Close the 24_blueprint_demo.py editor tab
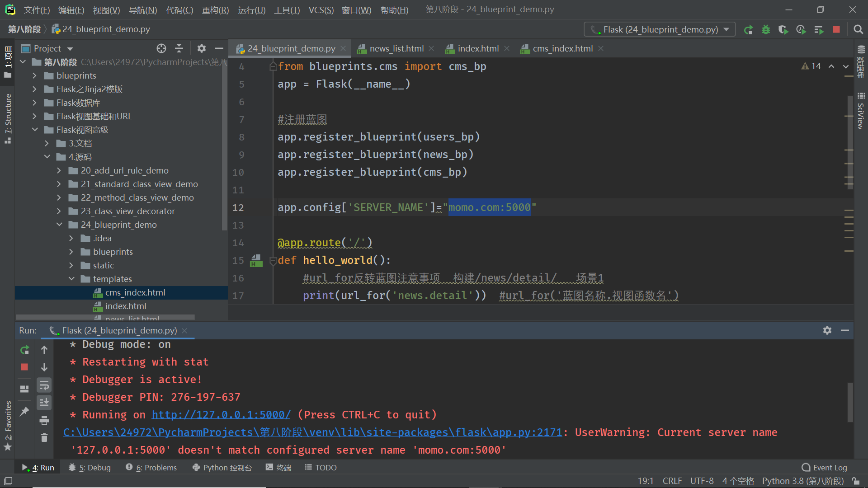This screenshot has height=488, width=868. coord(343,48)
